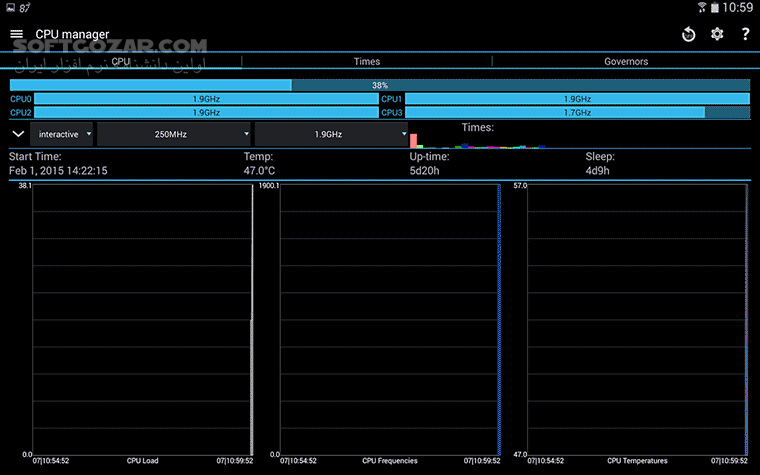The width and height of the screenshot is (760, 475).
Task: Switch to the Times tab
Action: tap(367, 62)
